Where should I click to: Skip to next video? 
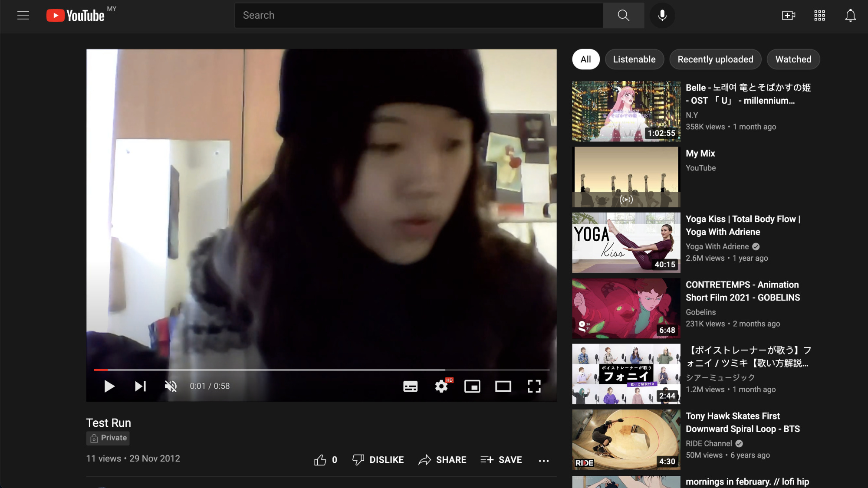coord(140,386)
